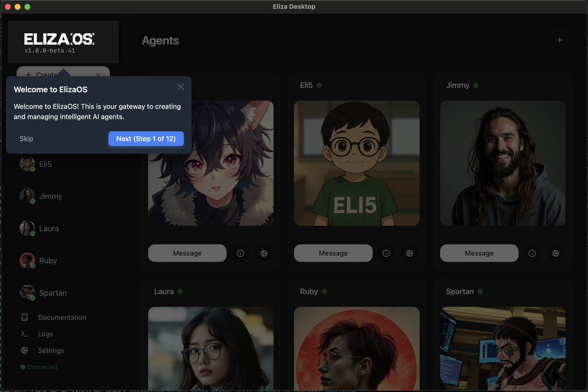Click the sidebar Settings gear icon

tap(24, 351)
